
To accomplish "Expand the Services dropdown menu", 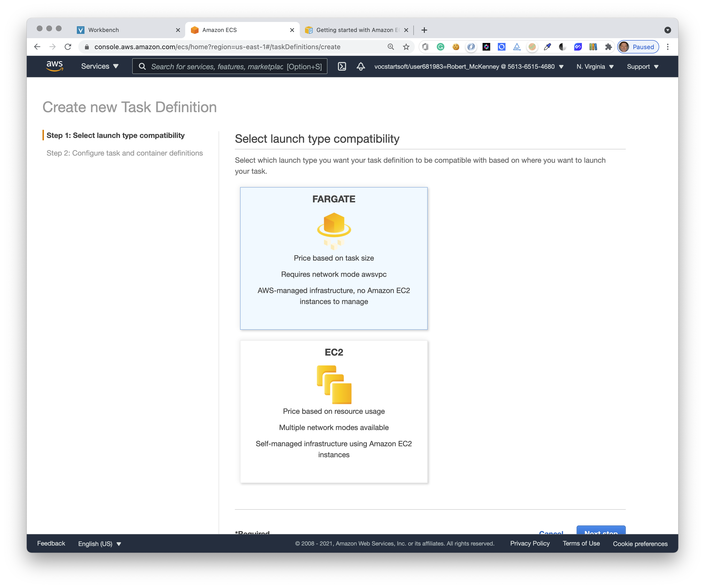I will click(x=100, y=66).
